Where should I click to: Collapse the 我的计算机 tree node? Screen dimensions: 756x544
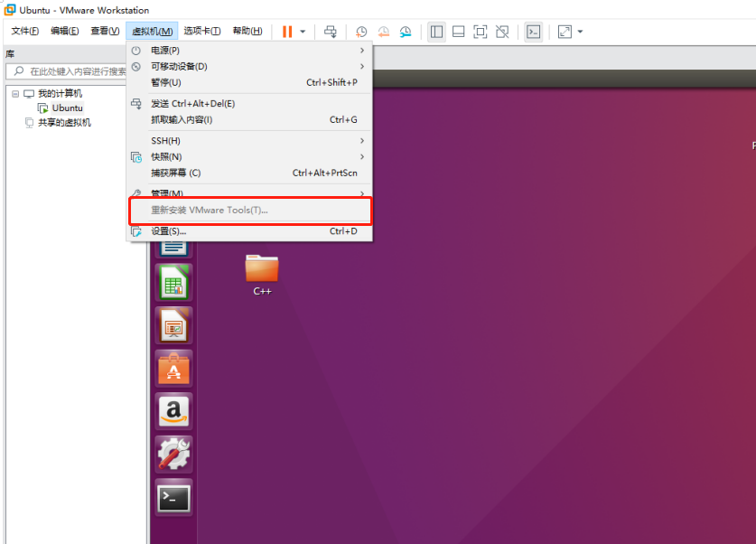click(x=15, y=94)
